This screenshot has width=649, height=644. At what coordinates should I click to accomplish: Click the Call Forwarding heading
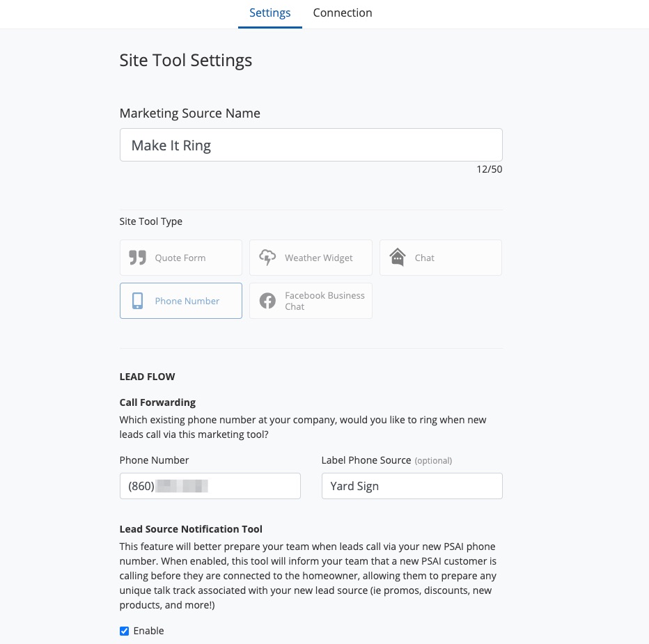point(157,402)
